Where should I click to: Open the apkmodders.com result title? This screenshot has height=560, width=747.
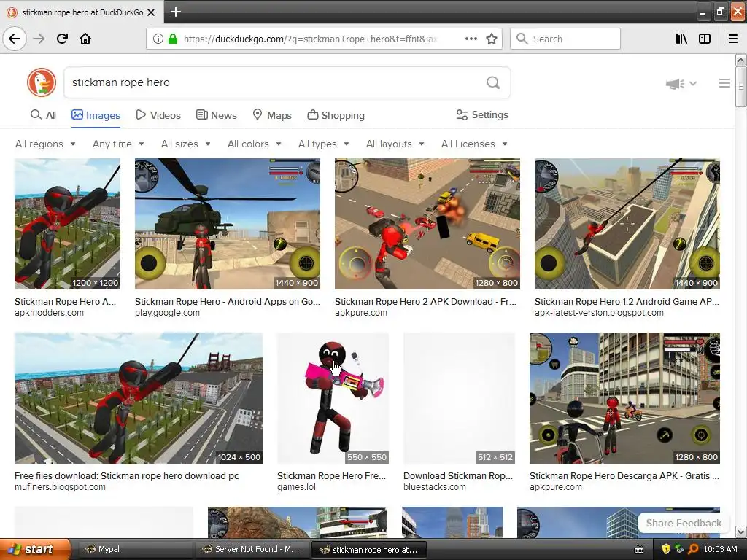click(x=65, y=301)
